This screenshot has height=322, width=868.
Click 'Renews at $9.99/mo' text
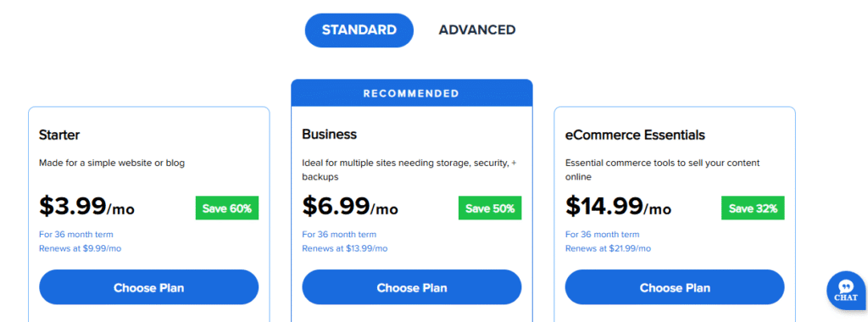[80, 248]
